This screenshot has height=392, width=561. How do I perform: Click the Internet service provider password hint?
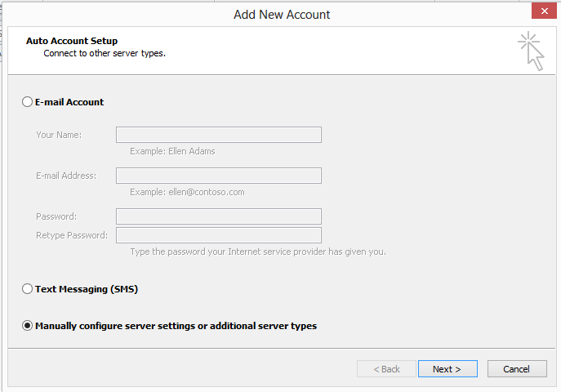coord(258,252)
